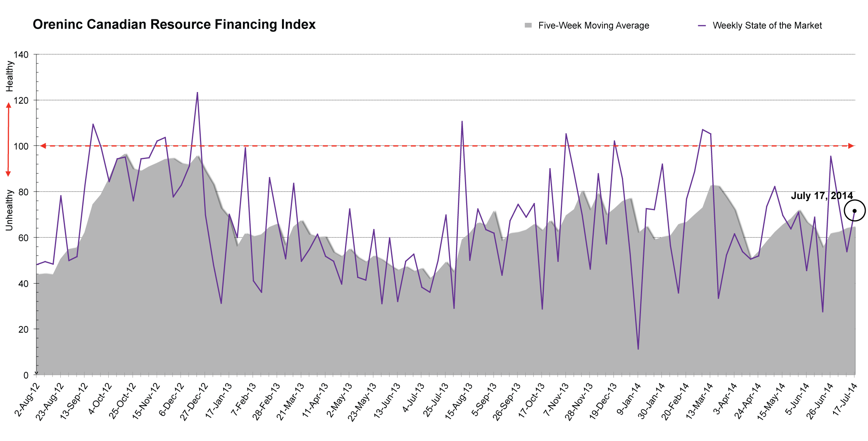Click the 5-Jun-14 date label
The height and width of the screenshot is (441, 868).
pyautogui.click(x=797, y=400)
